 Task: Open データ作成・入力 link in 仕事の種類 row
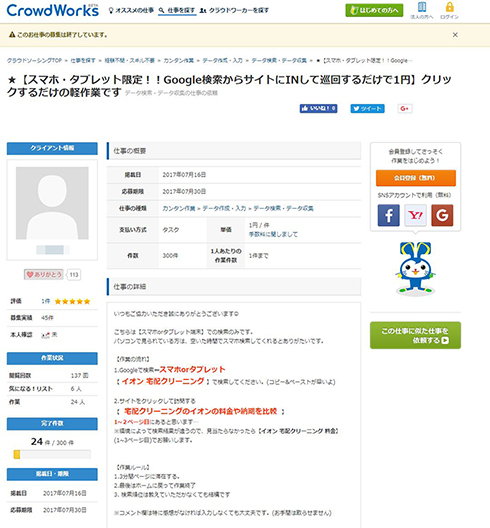click(224, 208)
